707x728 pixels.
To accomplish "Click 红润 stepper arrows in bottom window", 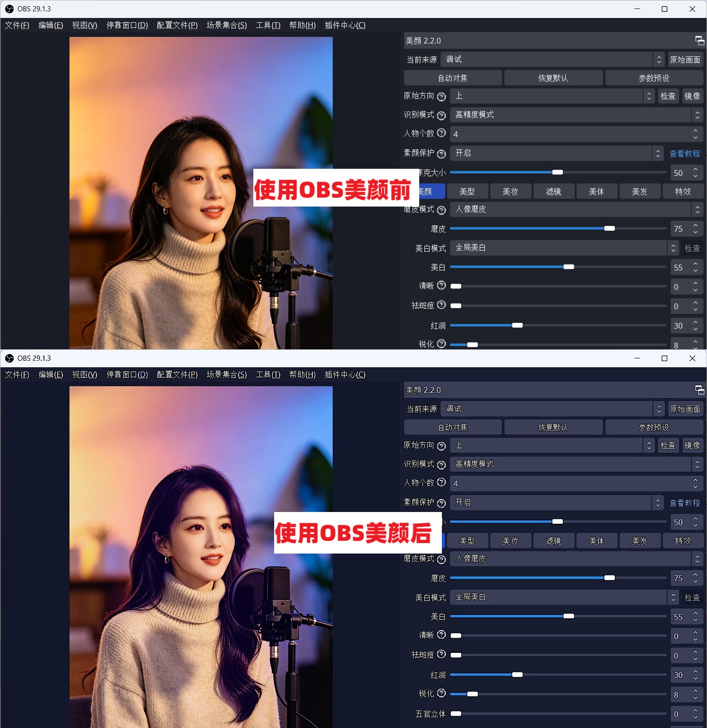I will [696, 675].
